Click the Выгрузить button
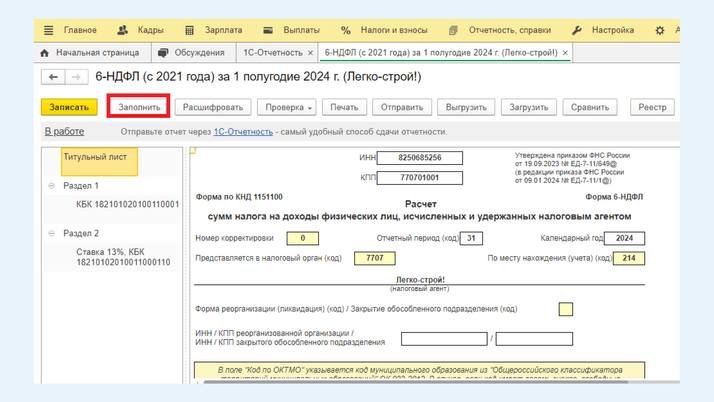Viewport: 714px width, 402px height. 466,107
